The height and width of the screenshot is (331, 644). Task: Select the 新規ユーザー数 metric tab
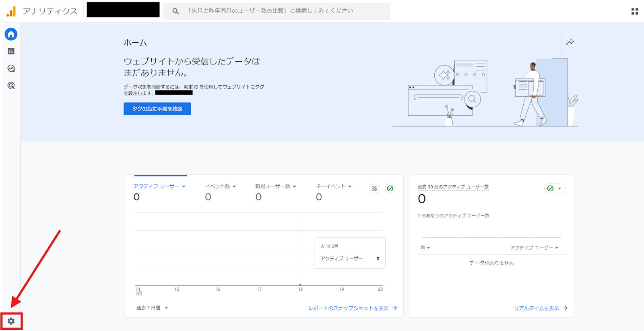pos(272,186)
